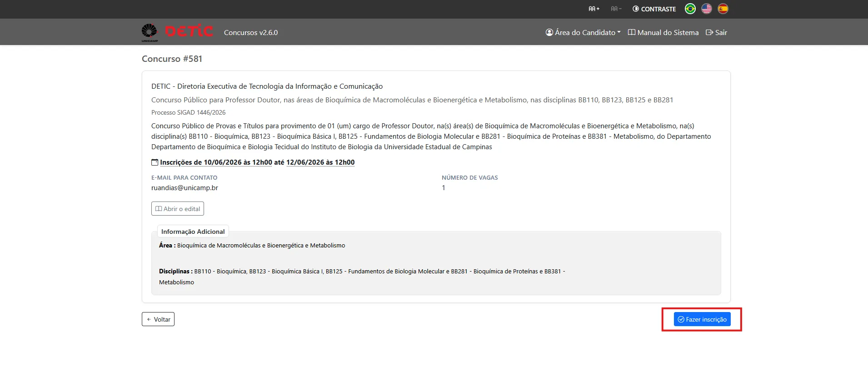Viewport: 868px width, 373px height.
Task: Click the Fazer inscrição button
Action: click(702, 319)
